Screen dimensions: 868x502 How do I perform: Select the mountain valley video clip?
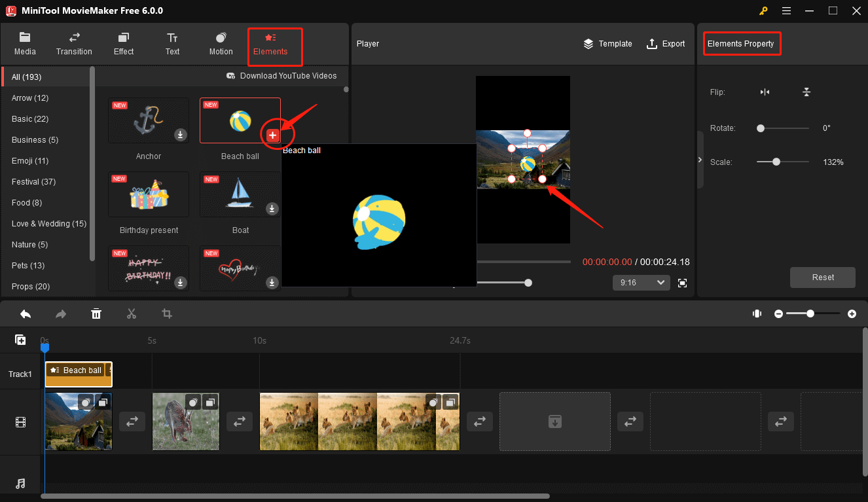point(79,421)
